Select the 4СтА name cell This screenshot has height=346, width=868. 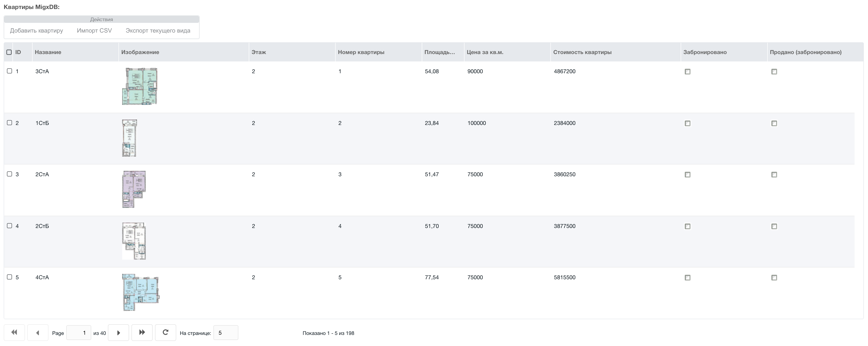[x=42, y=277]
